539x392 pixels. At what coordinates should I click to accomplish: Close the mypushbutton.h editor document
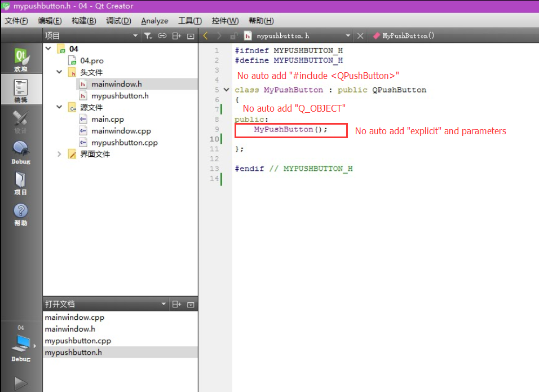pos(361,36)
